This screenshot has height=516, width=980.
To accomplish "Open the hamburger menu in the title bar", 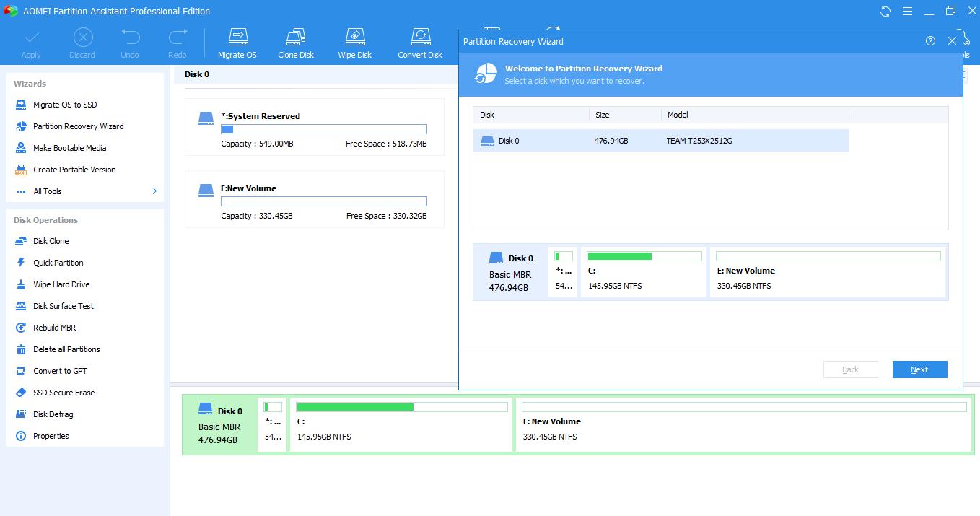I will [x=907, y=11].
